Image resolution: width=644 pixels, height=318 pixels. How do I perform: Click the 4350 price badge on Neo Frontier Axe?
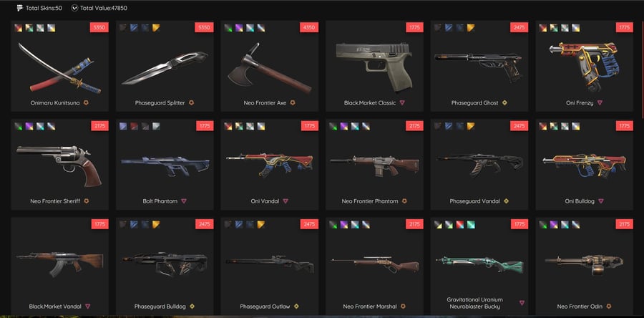pyautogui.click(x=309, y=27)
